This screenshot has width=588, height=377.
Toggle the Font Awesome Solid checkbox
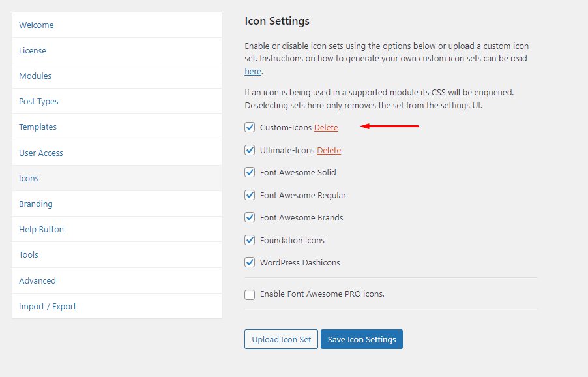250,172
